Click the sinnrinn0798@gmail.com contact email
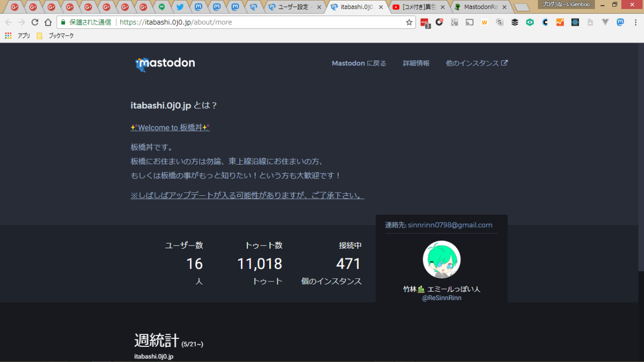644x362 pixels. coord(450,225)
